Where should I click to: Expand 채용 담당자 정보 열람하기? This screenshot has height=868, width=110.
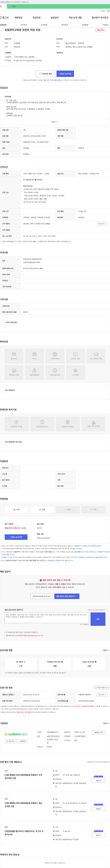coord(67,596)
